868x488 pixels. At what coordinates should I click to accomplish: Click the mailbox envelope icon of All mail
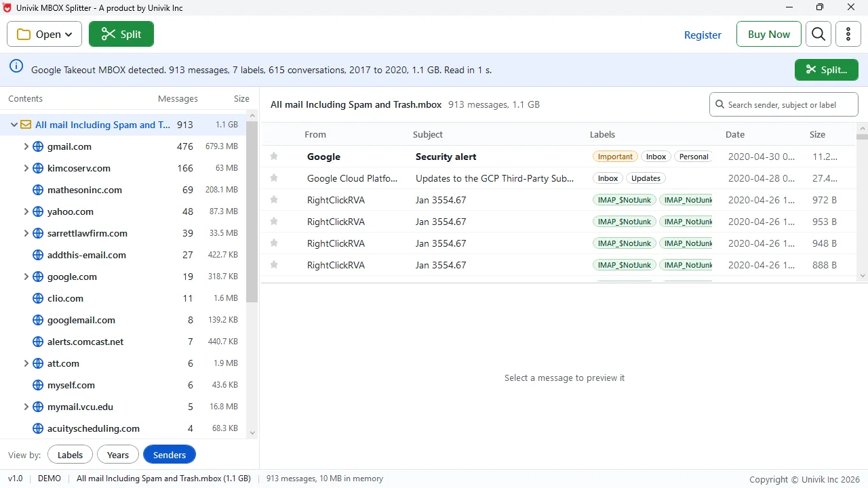26,125
